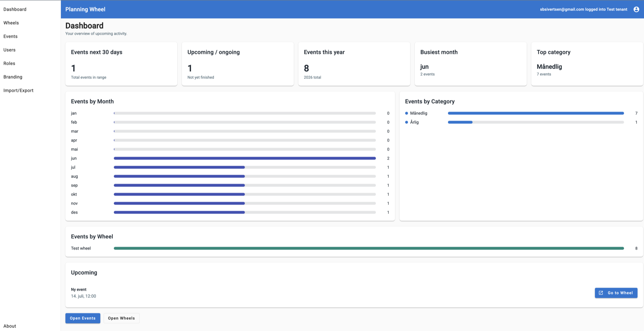Click the Open Wheels button

click(x=121, y=318)
